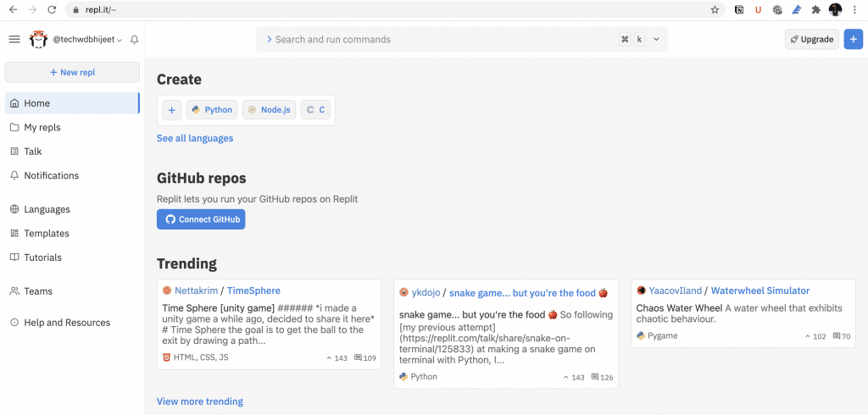
Task: Open browser extensions puzzle icon
Action: pyautogui.click(x=815, y=9)
